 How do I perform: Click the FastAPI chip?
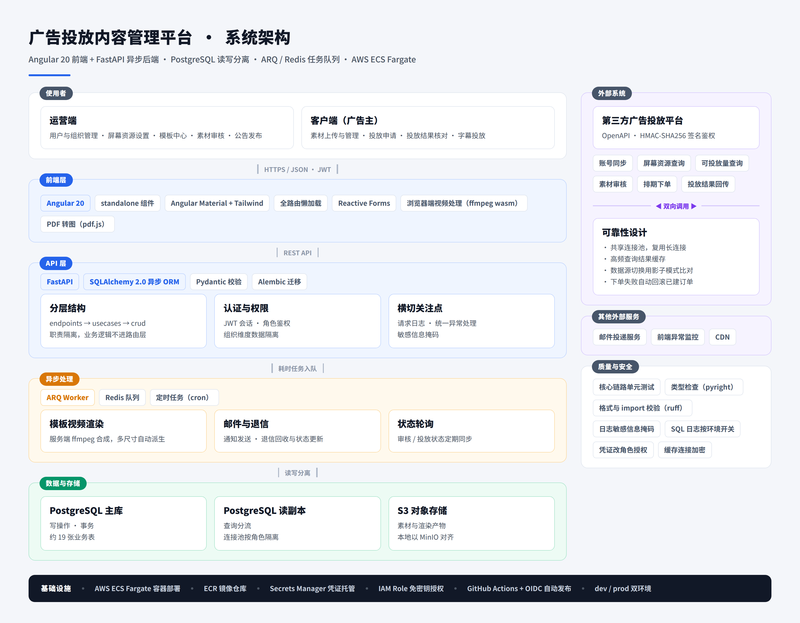pos(60,282)
